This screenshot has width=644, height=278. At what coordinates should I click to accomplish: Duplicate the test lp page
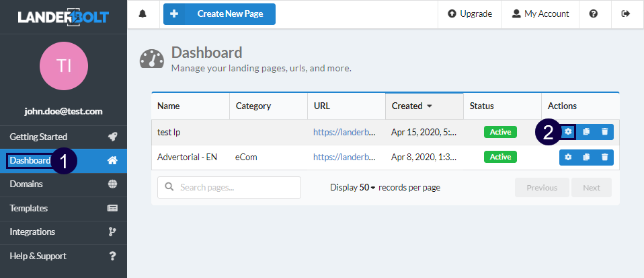(x=586, y=132)
